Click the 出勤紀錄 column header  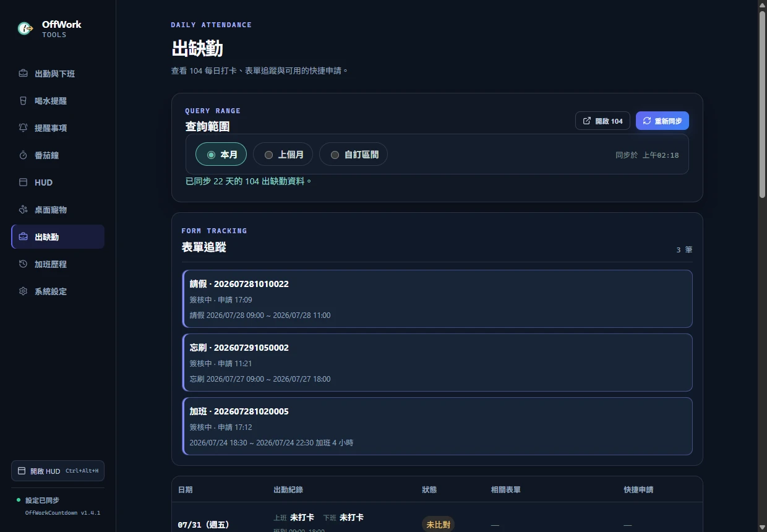click(x=288, y=489)
